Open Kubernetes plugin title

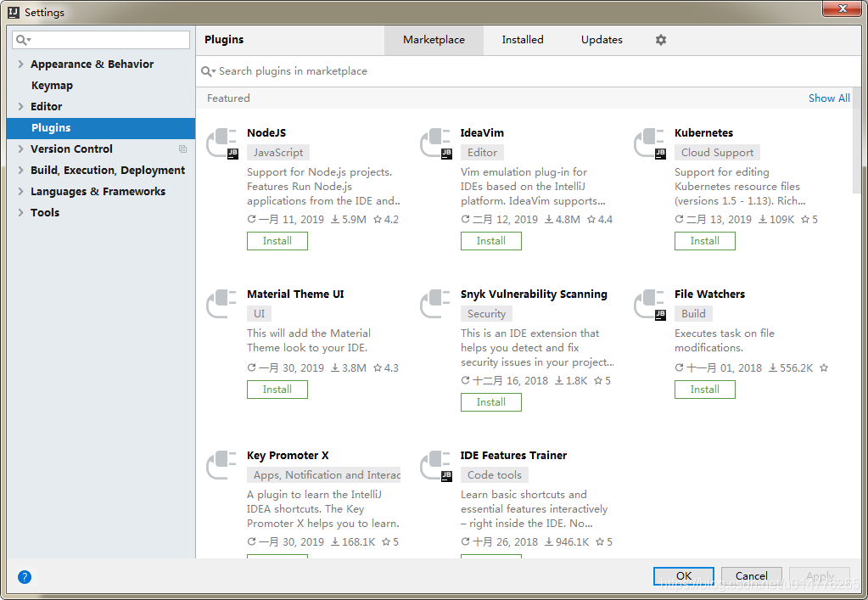703,133
